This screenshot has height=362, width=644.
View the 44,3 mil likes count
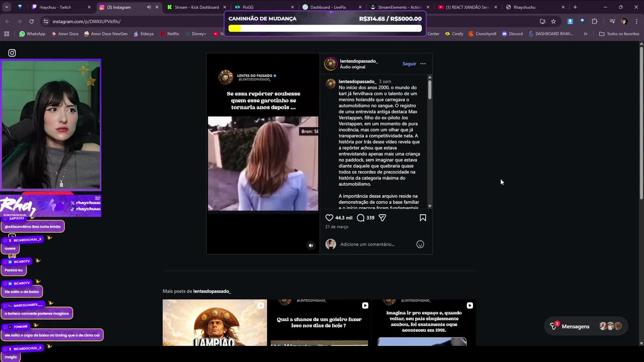coord(344,218)
